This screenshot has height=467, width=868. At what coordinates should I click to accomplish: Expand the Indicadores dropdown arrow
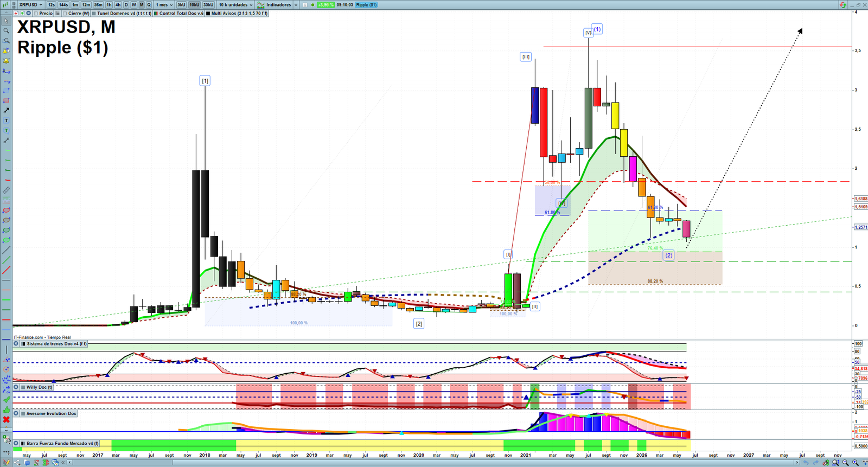click(296, 5)
